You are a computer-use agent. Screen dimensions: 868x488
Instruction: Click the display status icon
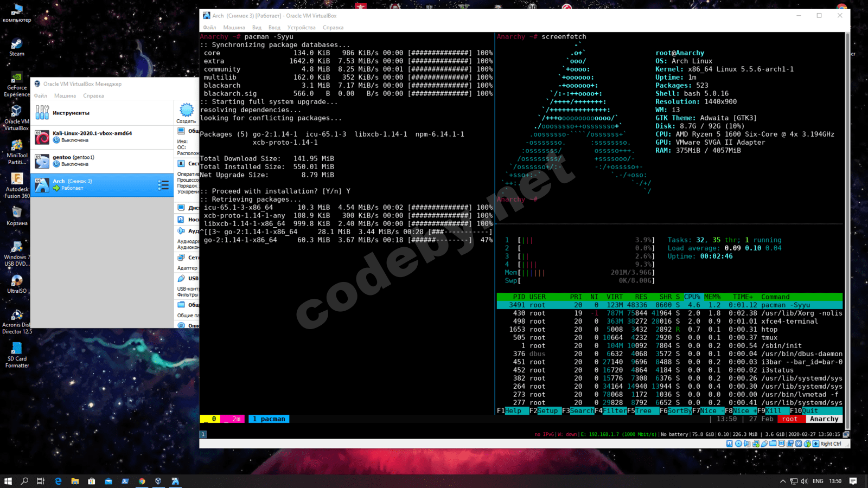click(781, 444)
